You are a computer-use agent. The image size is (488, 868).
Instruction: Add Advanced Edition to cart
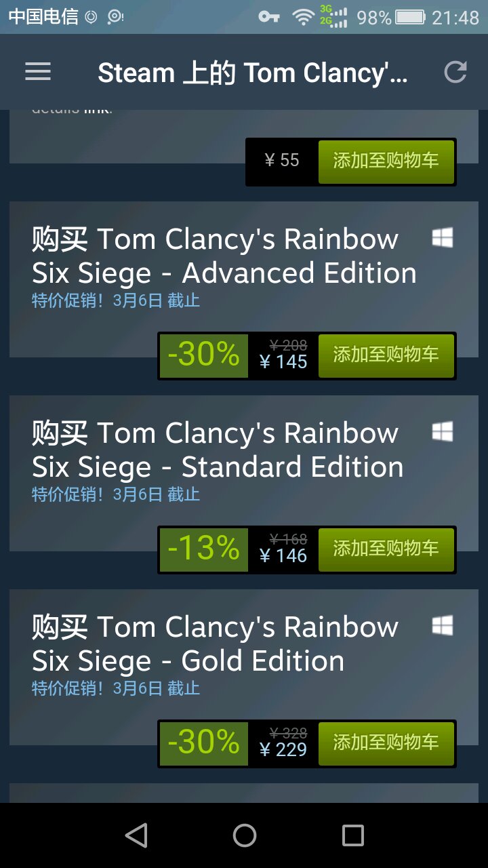click(x=386, y=355)
